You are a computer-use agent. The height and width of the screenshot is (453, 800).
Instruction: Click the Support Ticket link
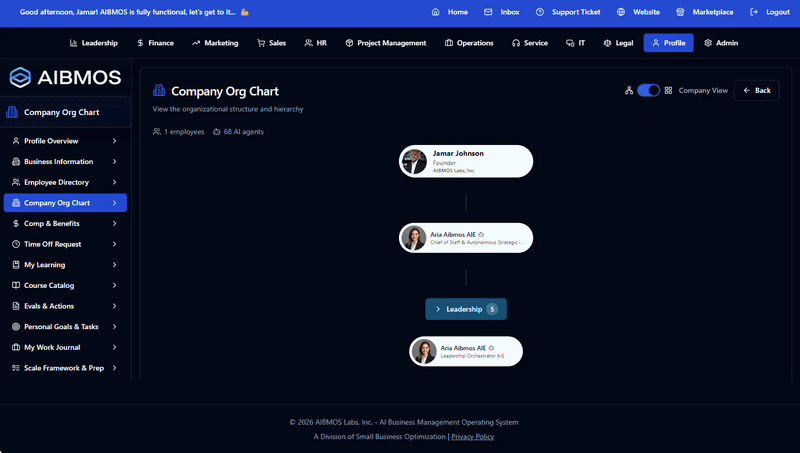[568, 12]
